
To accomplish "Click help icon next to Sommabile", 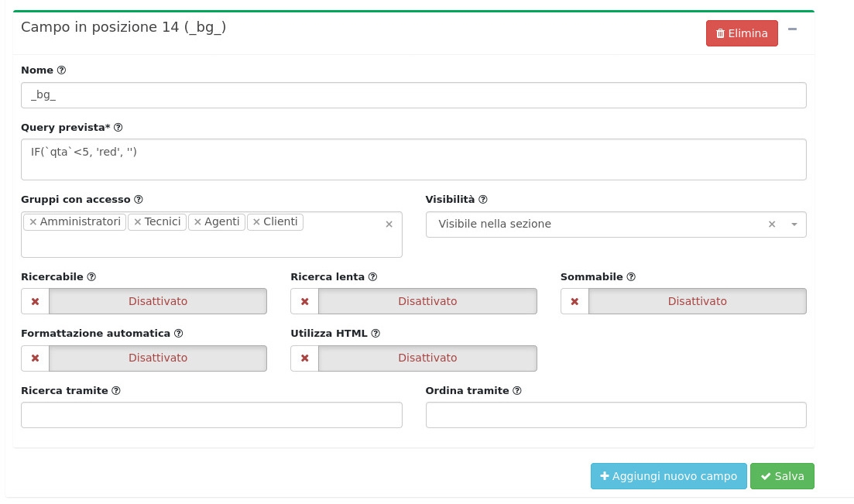I will 631,277.
